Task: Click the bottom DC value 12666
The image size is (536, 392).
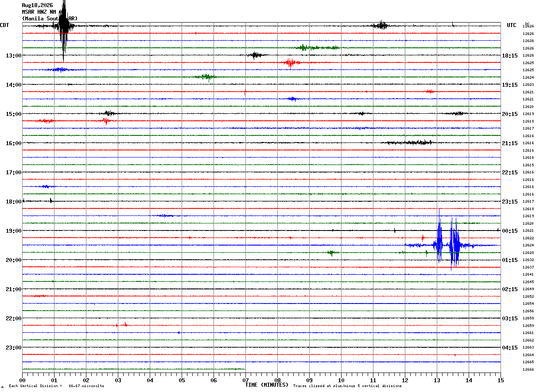Action: 528,369
